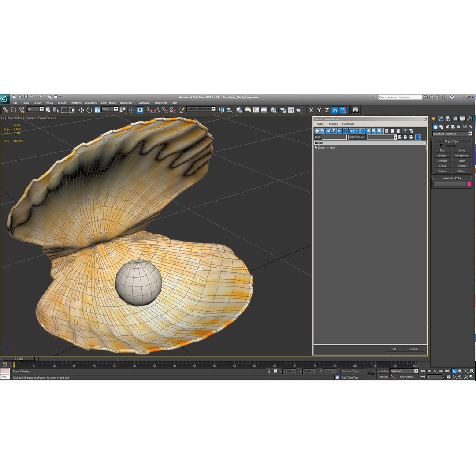Restrict transform to X axis

pyautogui.click(x=311, y=110)
